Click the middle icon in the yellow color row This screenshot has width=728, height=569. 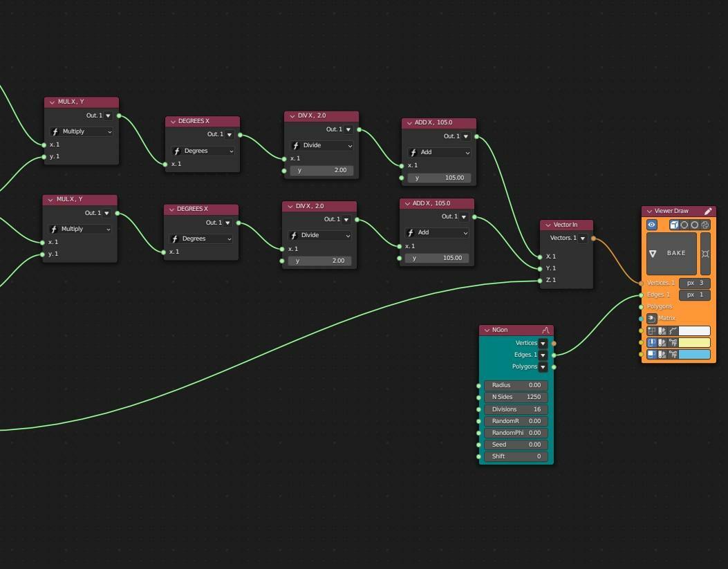(662, 343)
